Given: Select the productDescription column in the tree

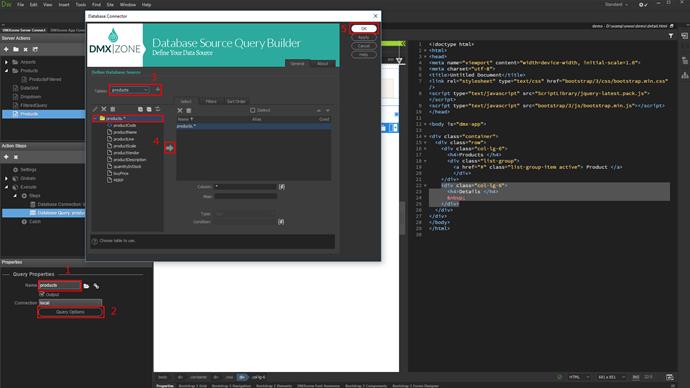Looking at the screenshot, I should (130, 160).
